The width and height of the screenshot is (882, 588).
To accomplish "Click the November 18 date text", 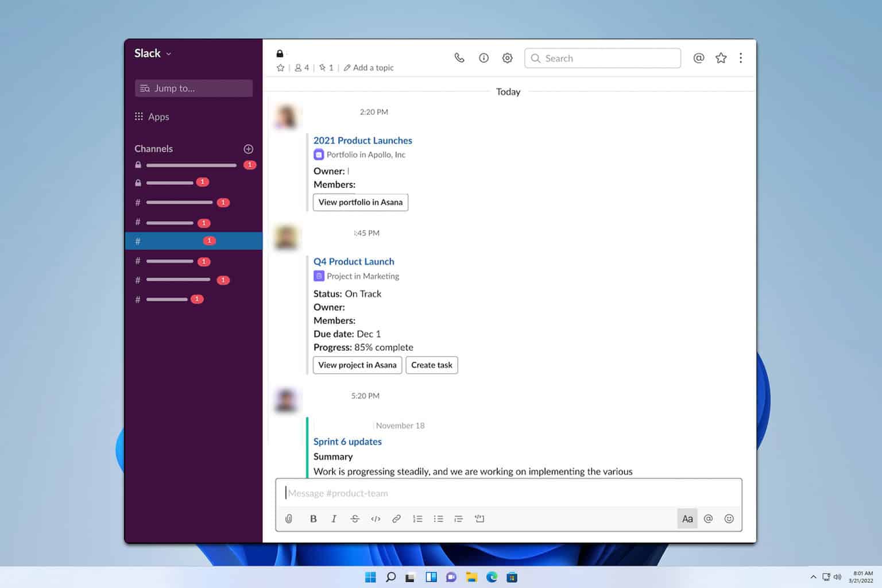I will [x=400, y=425].
